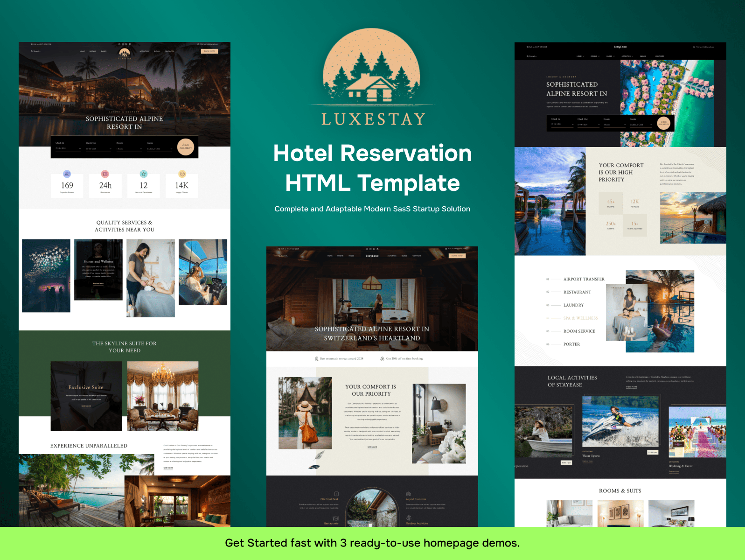
Task: Select Blogs in the right demo navbar
Action: pyautogui.click(x=643, y=56)
